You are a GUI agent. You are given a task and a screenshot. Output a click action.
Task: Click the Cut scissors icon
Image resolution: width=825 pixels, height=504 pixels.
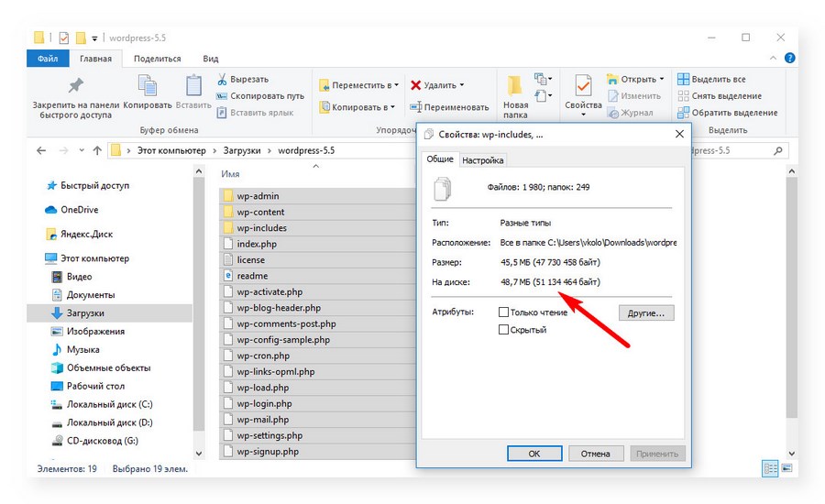click(222, 80)
